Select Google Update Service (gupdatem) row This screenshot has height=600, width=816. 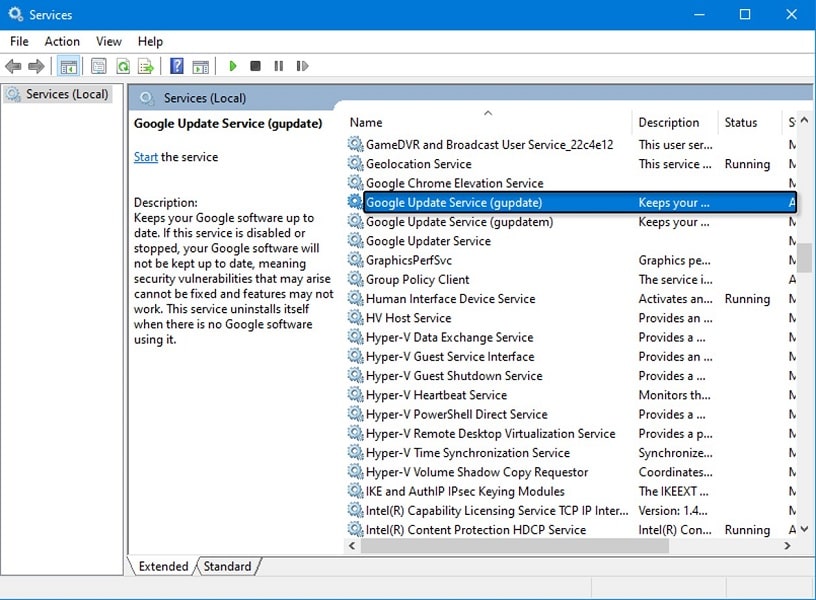(x=571, y=221)
